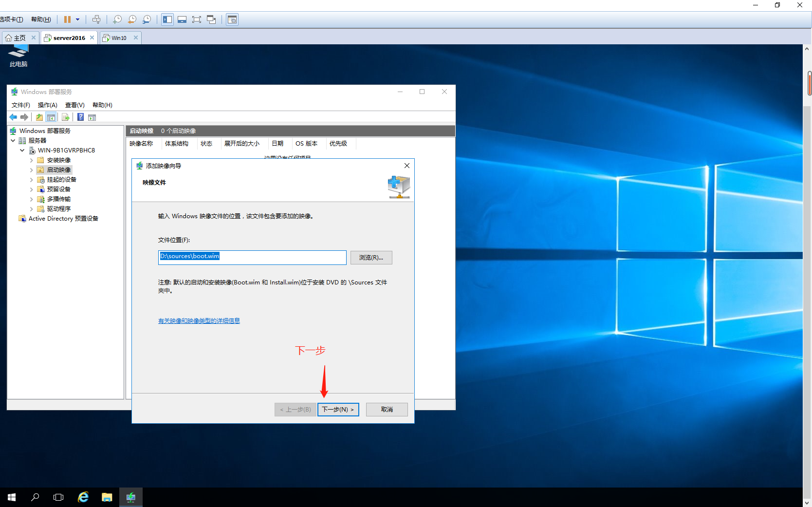This screenshot has height=507, width=812.
Task: Expand the 挂起的设备 node
Action: click(x=32, y=180)
